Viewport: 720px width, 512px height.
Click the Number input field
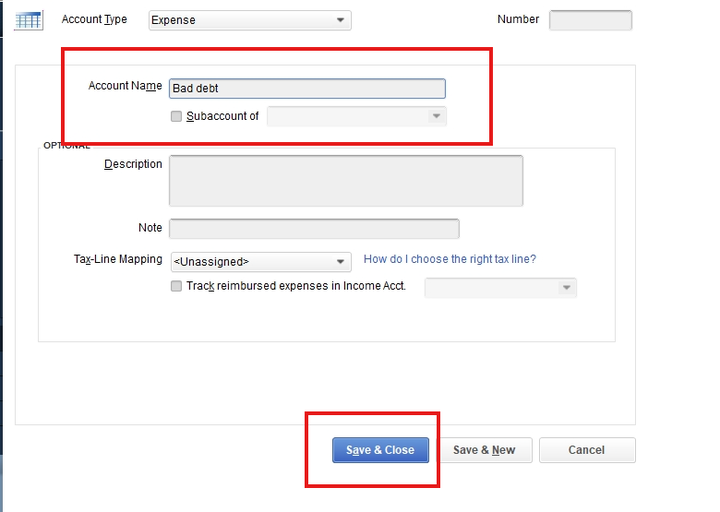pos(590,20)
